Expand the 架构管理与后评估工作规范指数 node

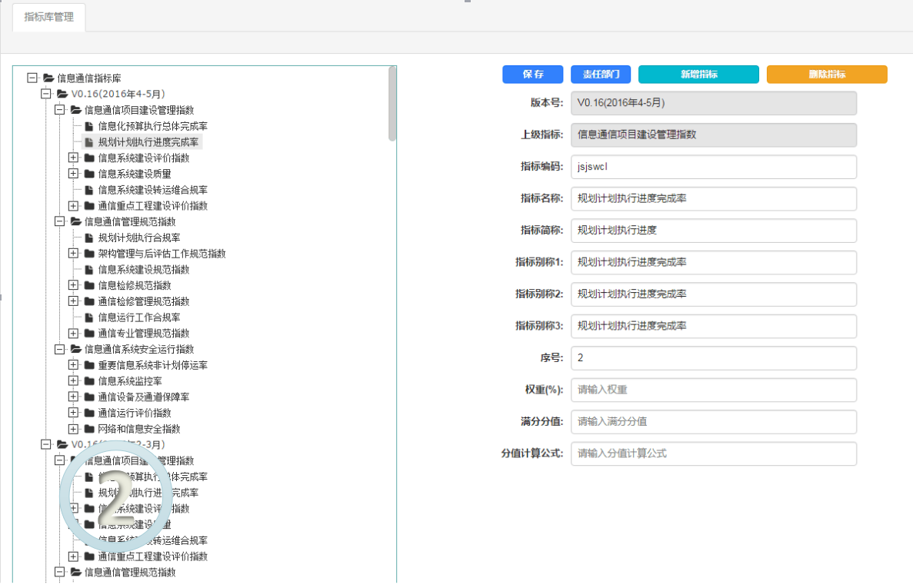pos(74,254)
